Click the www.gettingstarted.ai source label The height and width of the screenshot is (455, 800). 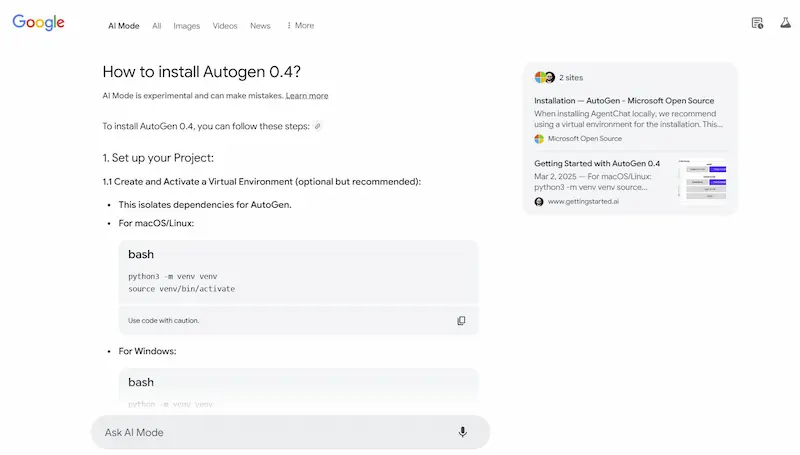[583, 201]
